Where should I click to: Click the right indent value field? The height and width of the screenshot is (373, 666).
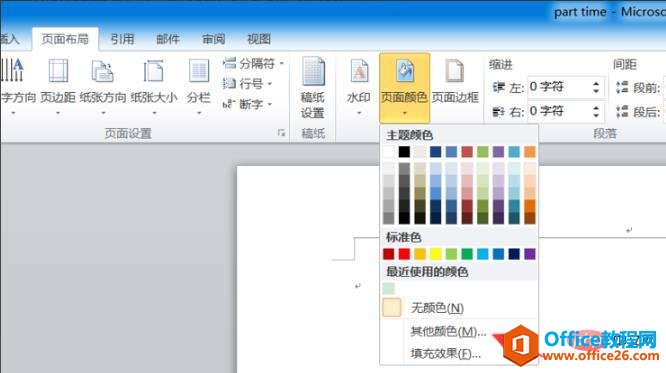[559, 111]
